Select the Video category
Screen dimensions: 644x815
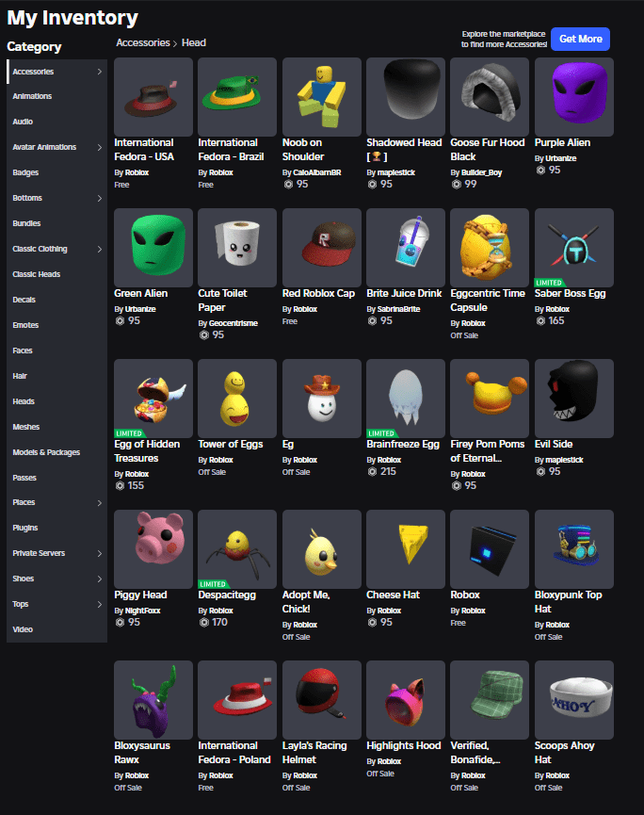pyautogui.click(x=57, y=629)
